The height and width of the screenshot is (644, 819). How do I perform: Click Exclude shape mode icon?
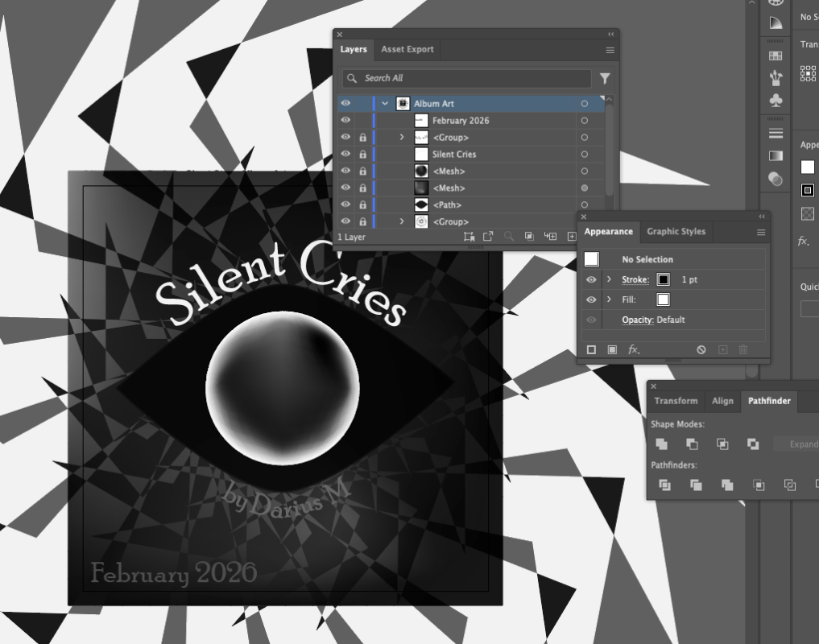(x=753, y=444)
